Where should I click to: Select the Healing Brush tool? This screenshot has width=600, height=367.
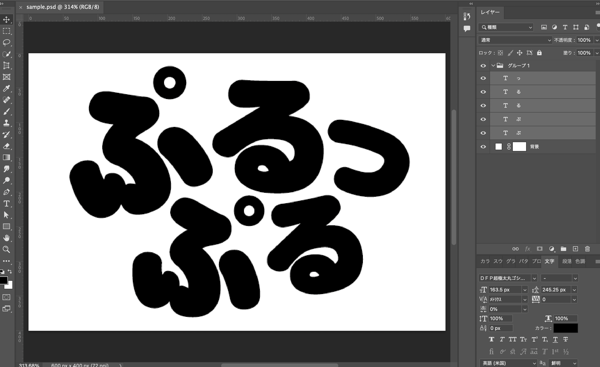point(7,100)
